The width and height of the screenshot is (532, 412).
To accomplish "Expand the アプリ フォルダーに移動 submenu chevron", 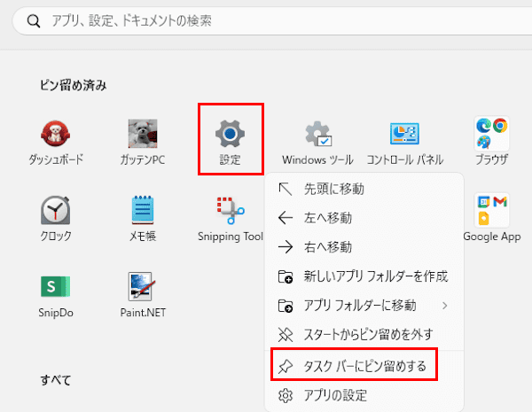I will 445,306.
